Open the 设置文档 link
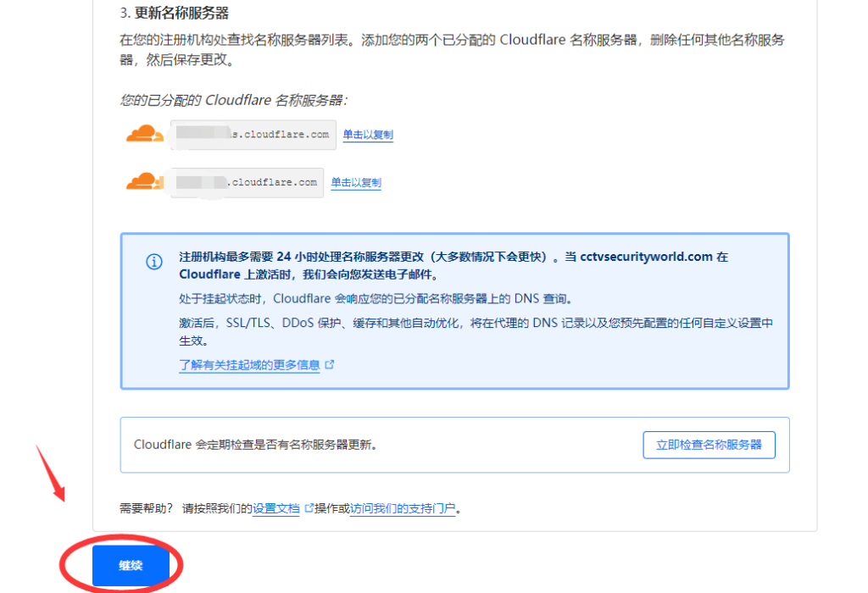This screenshot has width=868, height=593. tap(275, 508)
